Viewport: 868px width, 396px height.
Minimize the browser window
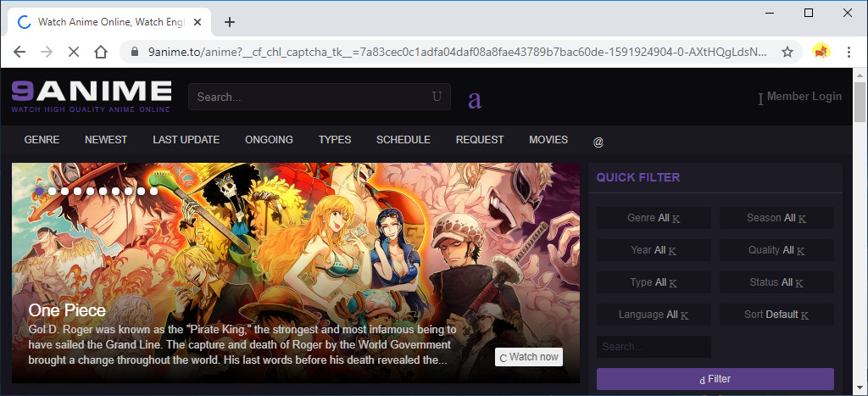(770, 13)
